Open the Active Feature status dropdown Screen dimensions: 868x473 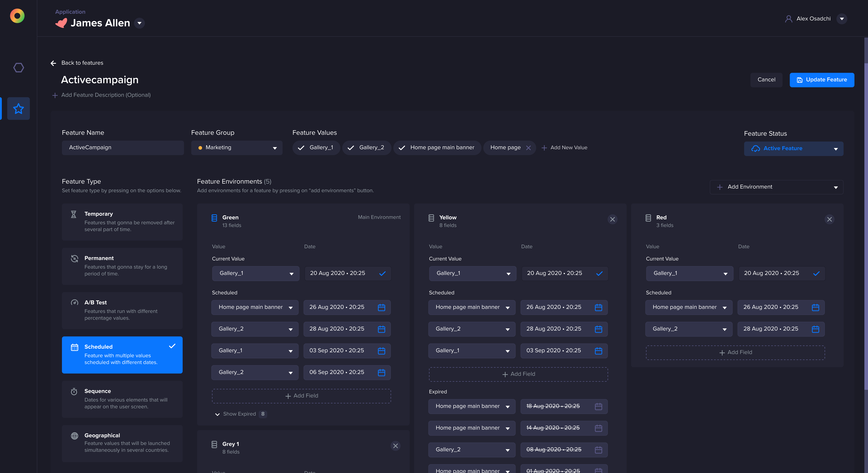pos(794,149)
